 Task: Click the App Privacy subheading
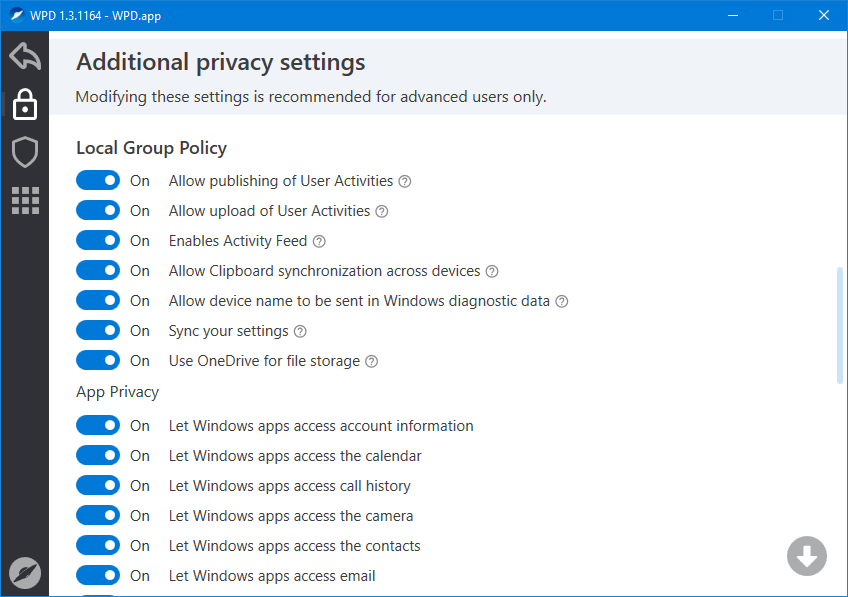coord(117,392)
